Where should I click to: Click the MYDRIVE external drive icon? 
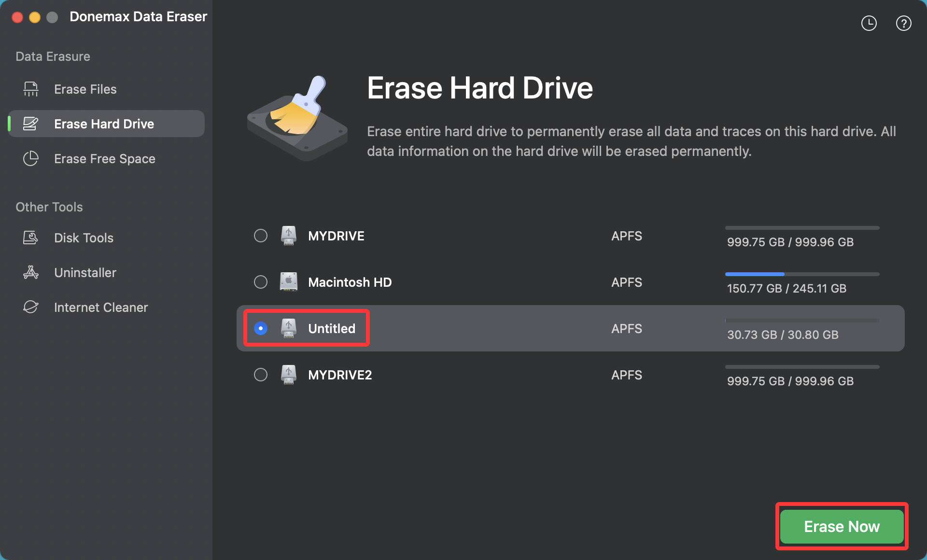point(289,236)
